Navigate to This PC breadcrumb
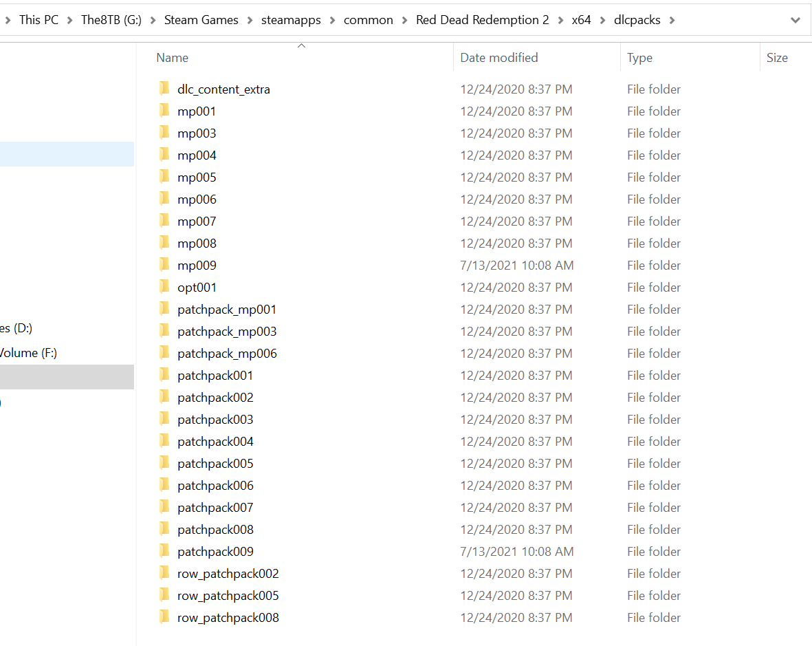 [39, 20]
